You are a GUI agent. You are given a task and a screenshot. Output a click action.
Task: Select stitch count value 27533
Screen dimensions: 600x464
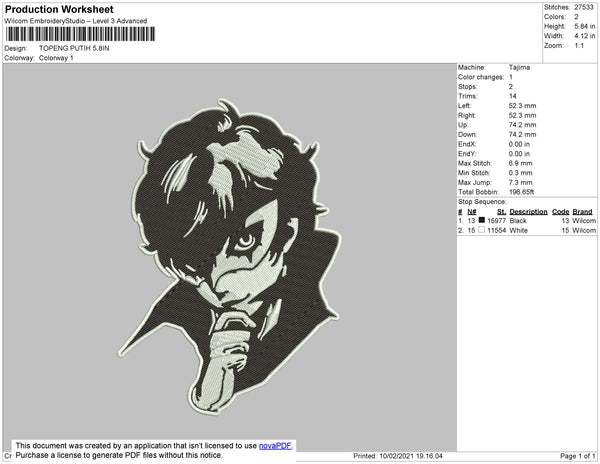click(x=584, y=7)
